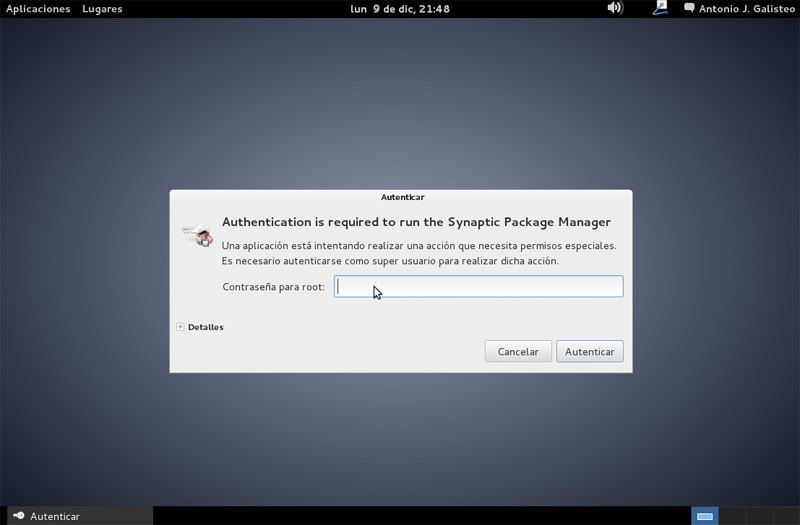Image resolution: width=800 pixels, height=525 pixels.
Task: Click the text "Es necesario autenticarse como super usuario"
Action: [x=329, y=261]
